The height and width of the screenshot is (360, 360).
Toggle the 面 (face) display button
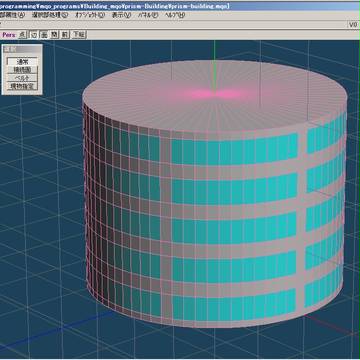pos(44,35)
